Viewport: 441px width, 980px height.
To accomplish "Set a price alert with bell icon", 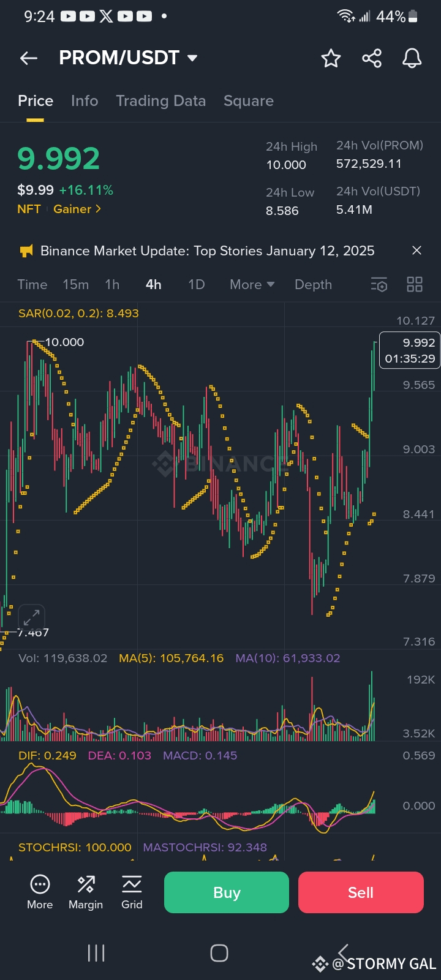I will click(412, 58).
